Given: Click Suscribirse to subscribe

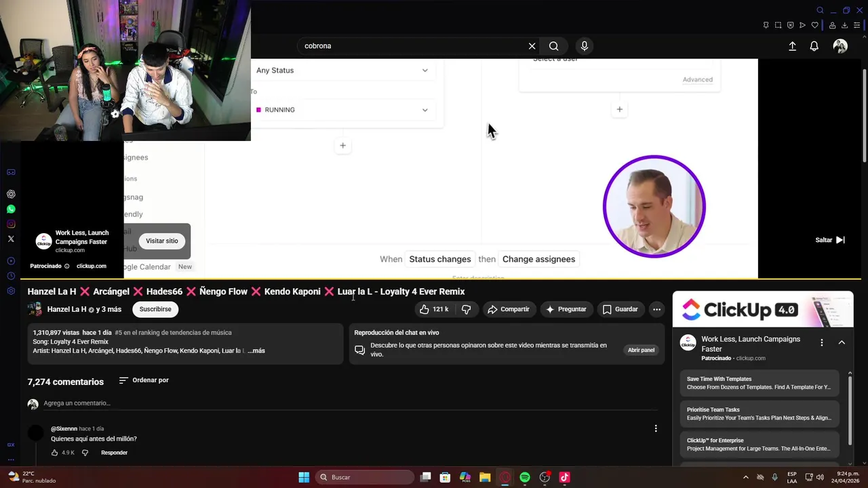Looking at the screenshot, I should (x=155, y=309).
